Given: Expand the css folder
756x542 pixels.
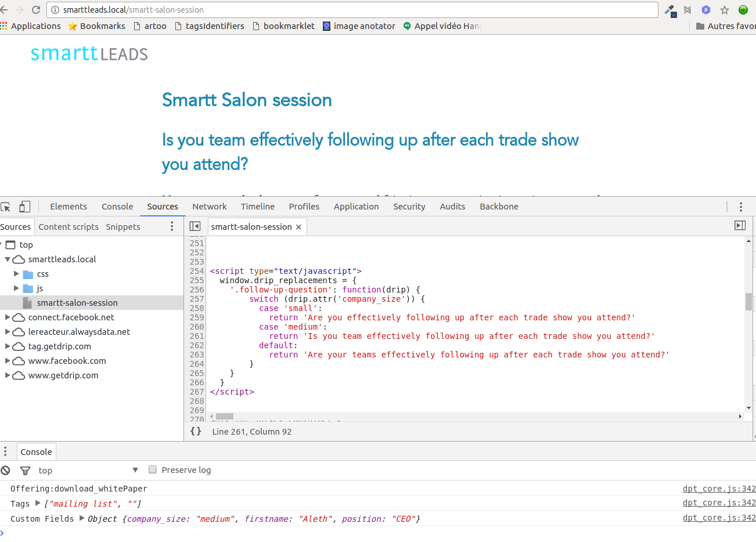Looking at the screenshot, I should (x=16, y=274).
